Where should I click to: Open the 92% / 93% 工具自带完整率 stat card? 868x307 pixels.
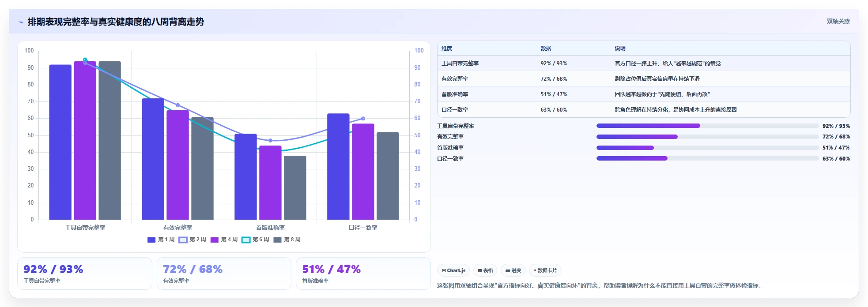pyautogui.click(x=85, y=273)
